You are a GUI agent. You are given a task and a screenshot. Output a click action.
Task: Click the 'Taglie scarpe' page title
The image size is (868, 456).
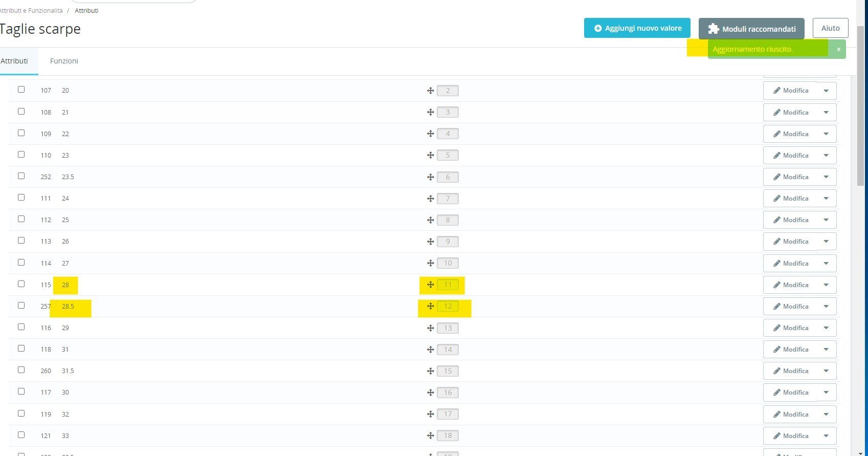[x=40, y=29]
